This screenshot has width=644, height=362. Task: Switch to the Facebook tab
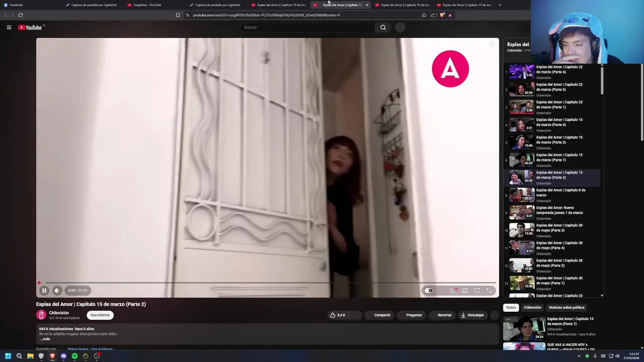click(x=30, y=5)
